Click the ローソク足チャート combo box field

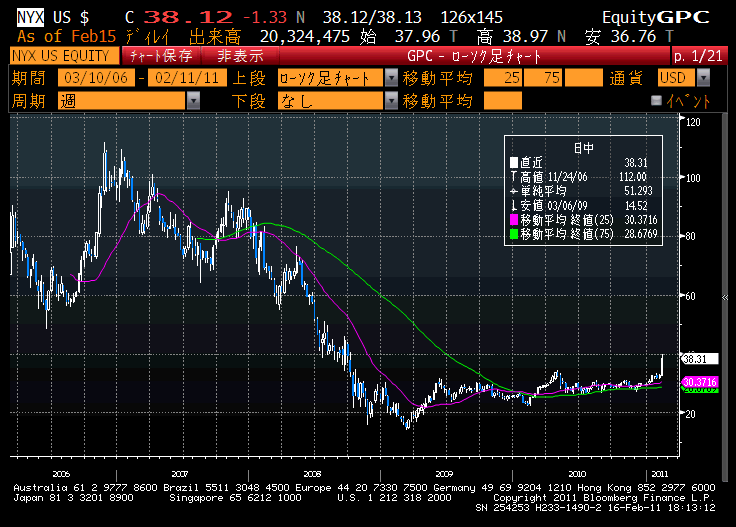[331, 77]
